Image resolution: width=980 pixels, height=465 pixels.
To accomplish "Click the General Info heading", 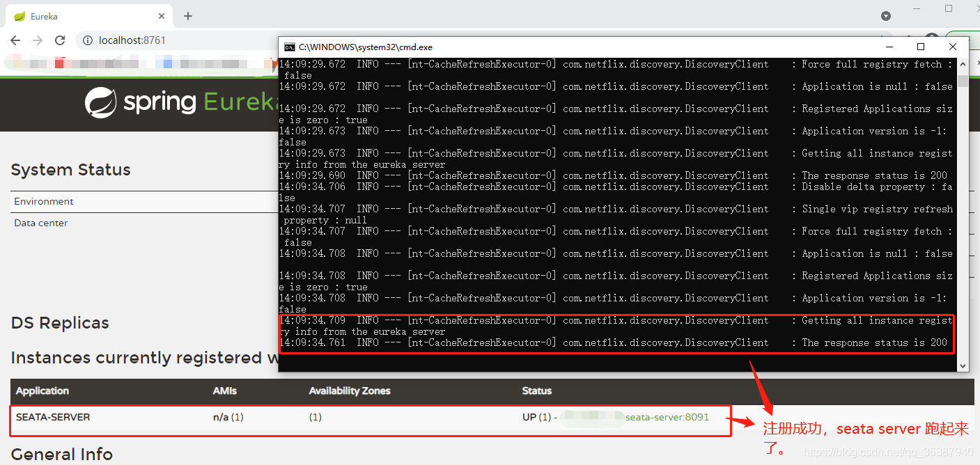I will (62, 455).
